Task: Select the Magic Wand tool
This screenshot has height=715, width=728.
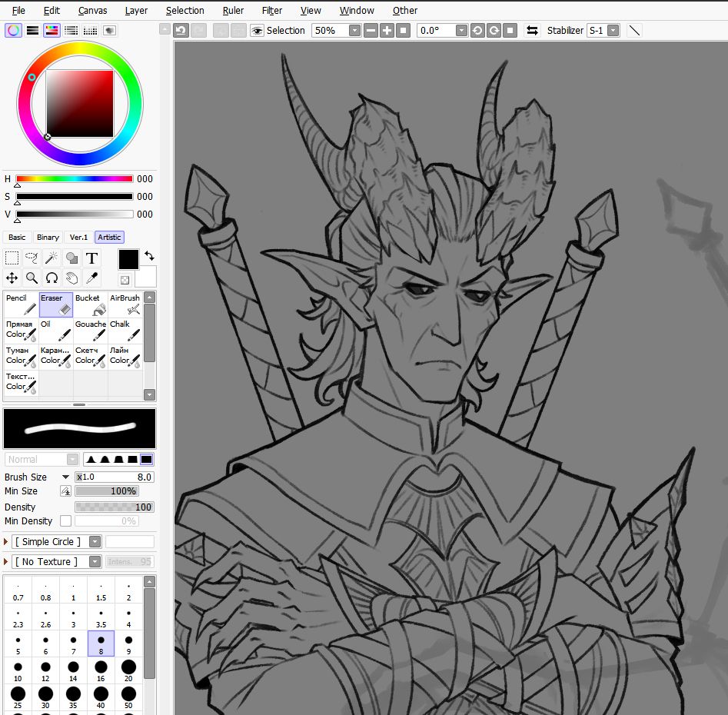Action: [52, 258]
